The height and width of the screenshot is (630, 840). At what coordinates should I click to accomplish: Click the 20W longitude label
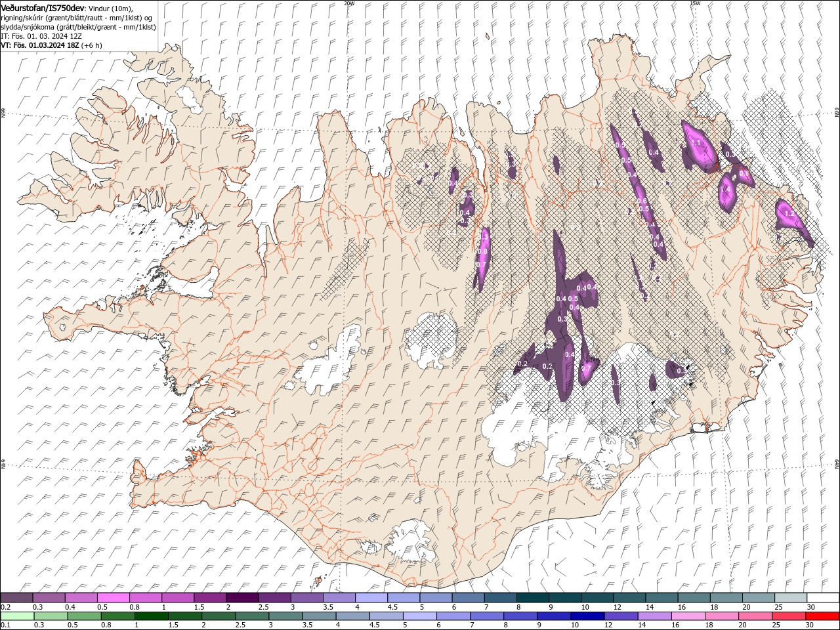pyautogui.click(x=349, y=3)
